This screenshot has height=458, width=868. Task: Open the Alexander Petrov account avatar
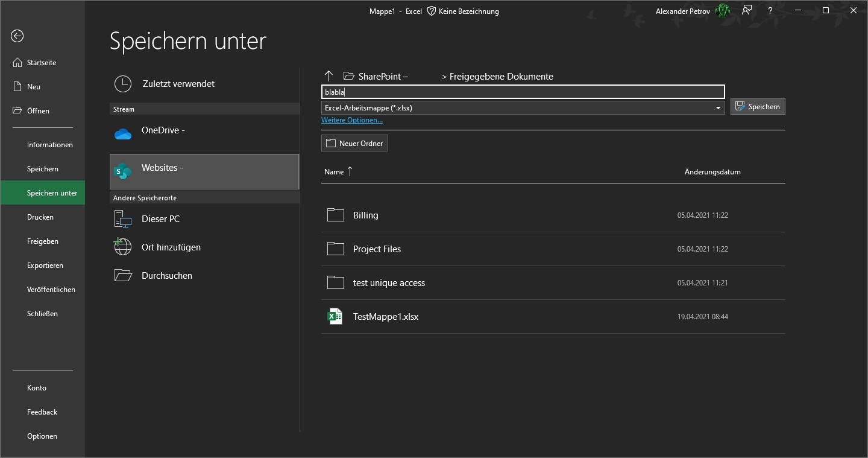coord(723,11)
